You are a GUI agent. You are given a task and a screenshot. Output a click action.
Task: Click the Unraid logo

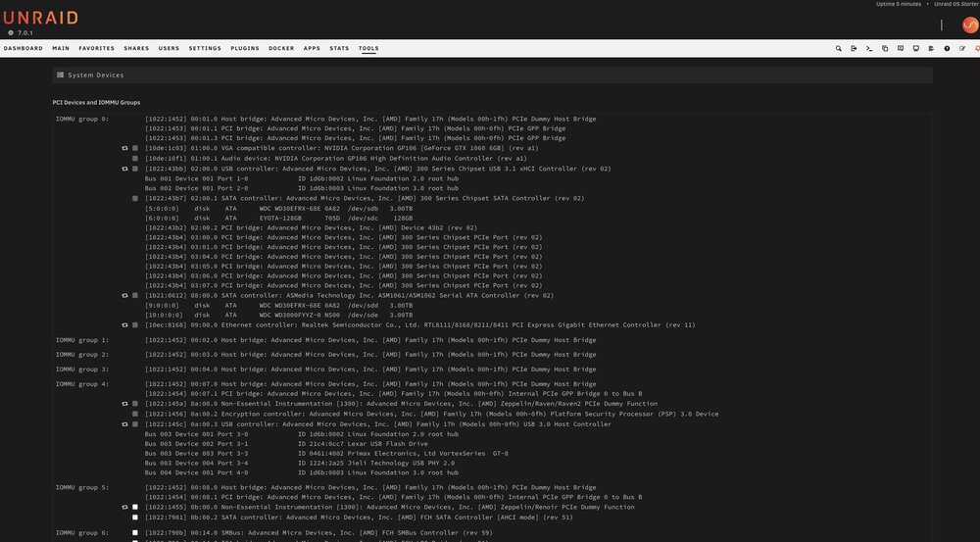pos(40,18)
